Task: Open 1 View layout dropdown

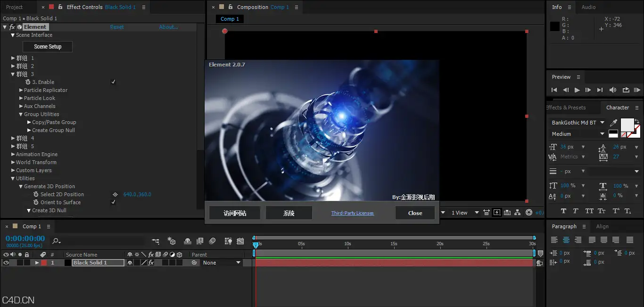Action: pyautogui.click(x=465, y=213)
